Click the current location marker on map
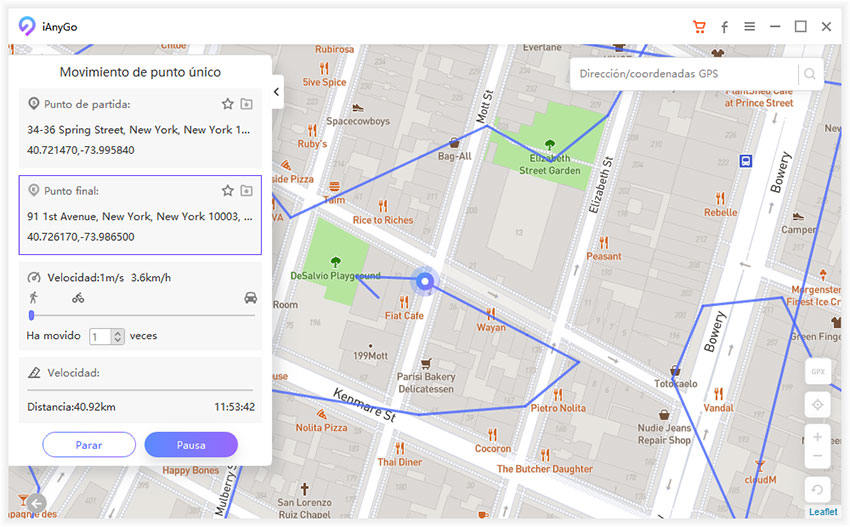 (425, 281)
